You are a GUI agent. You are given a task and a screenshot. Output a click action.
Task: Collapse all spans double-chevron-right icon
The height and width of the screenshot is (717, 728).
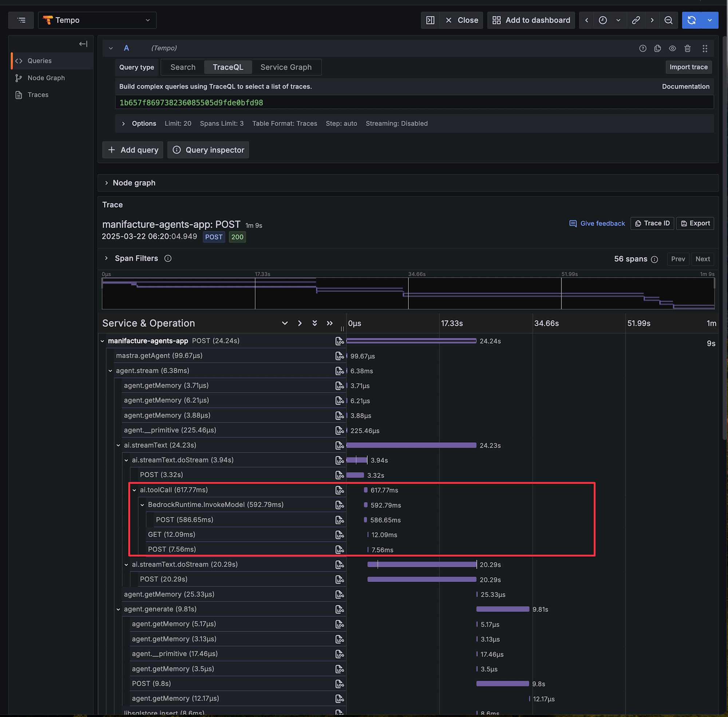(x=330, y=323)
